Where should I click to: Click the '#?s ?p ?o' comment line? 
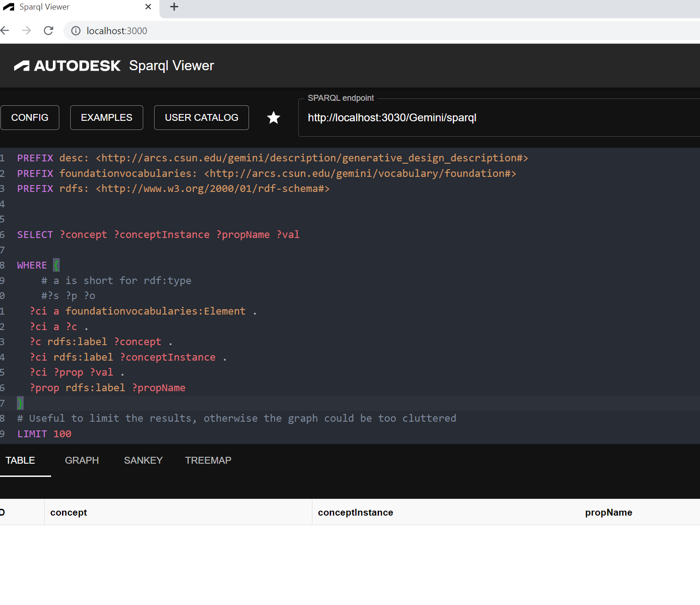[68, 296]
